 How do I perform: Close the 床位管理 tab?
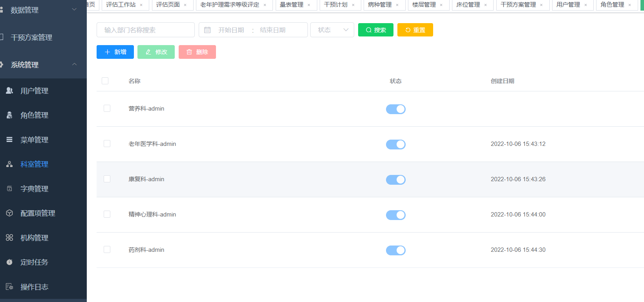coord(486,5)
